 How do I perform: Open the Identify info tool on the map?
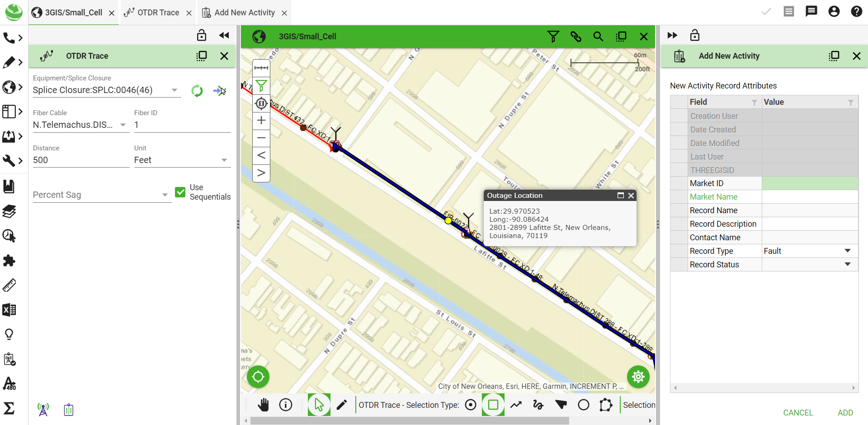tap(286, 405)
